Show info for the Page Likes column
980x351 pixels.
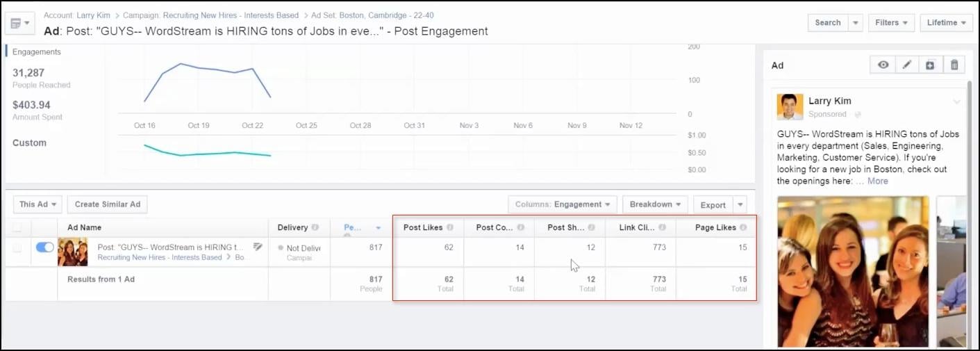tap(743, 227)
